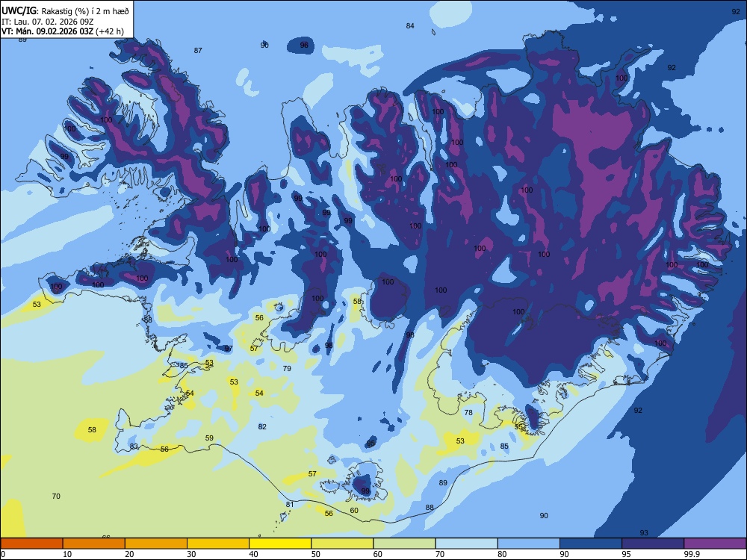
Task: Click the pale blue 70–80 legend swatch
Action: (467, 544)
